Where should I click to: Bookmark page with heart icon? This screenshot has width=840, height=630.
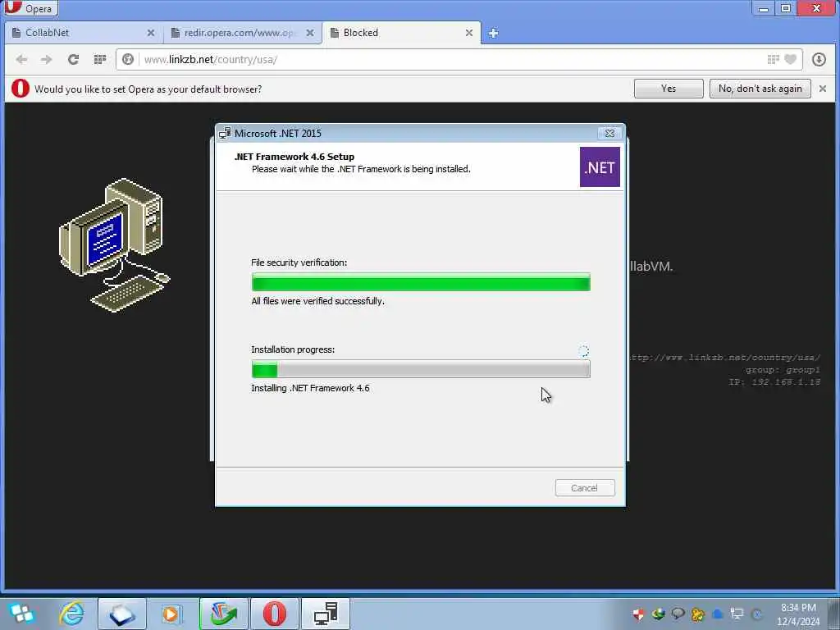tap(790, 59)
